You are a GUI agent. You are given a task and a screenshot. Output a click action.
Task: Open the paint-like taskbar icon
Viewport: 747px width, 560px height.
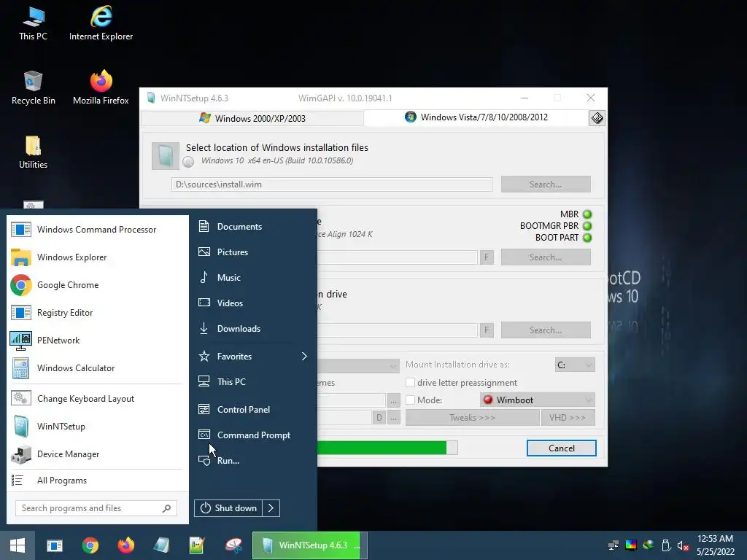pyautogui.click(x=233, y=545)
